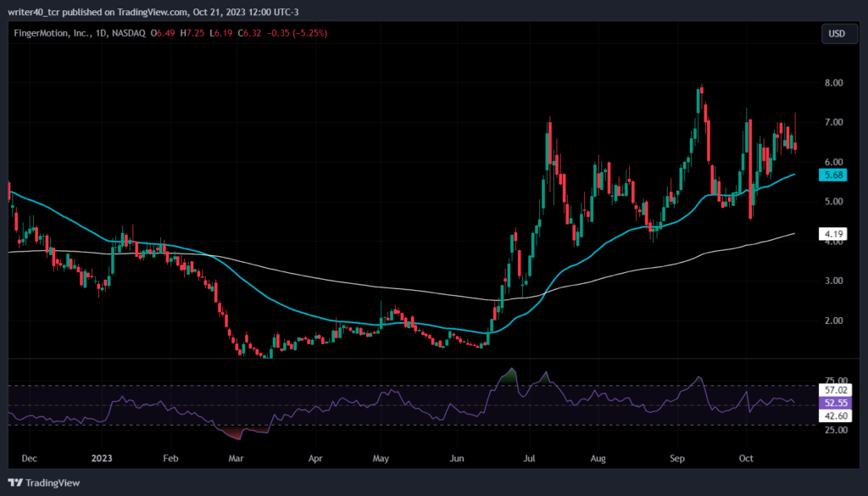Click the 2.00 price axis label
The width and height of the screenshot is (868, 496).
834,320
